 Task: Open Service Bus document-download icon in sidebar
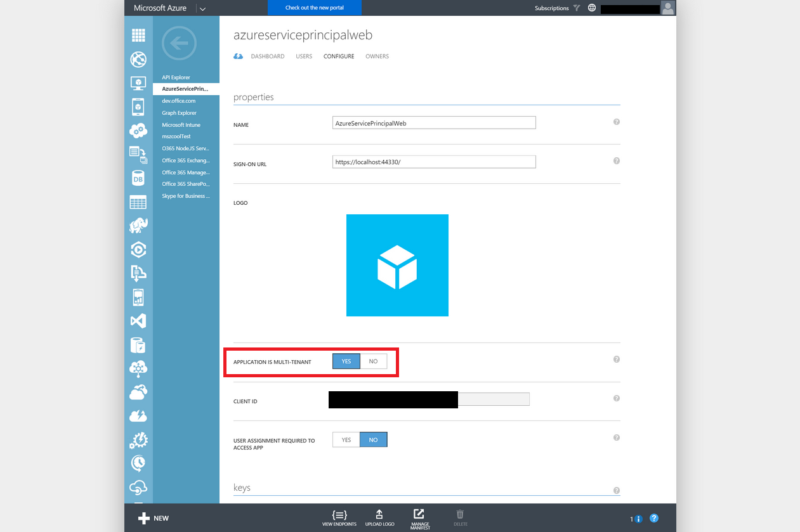[x=138, y=273]
